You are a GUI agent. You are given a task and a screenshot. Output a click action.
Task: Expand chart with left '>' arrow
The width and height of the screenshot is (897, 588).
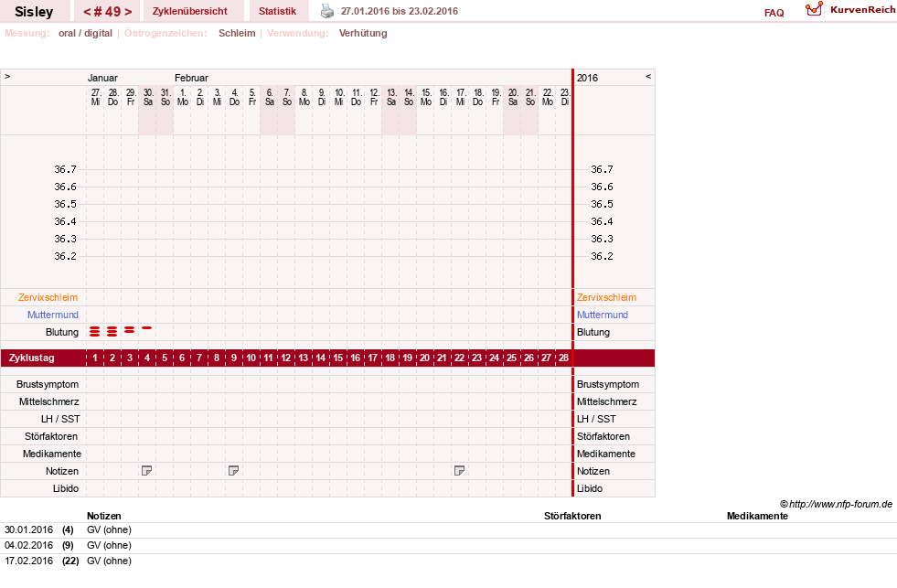click(x=7, y=76)
